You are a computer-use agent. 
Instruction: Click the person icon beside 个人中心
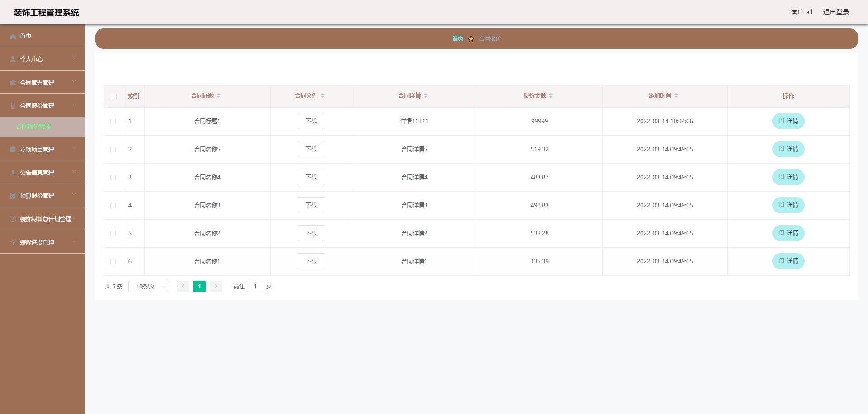point(13,59)
